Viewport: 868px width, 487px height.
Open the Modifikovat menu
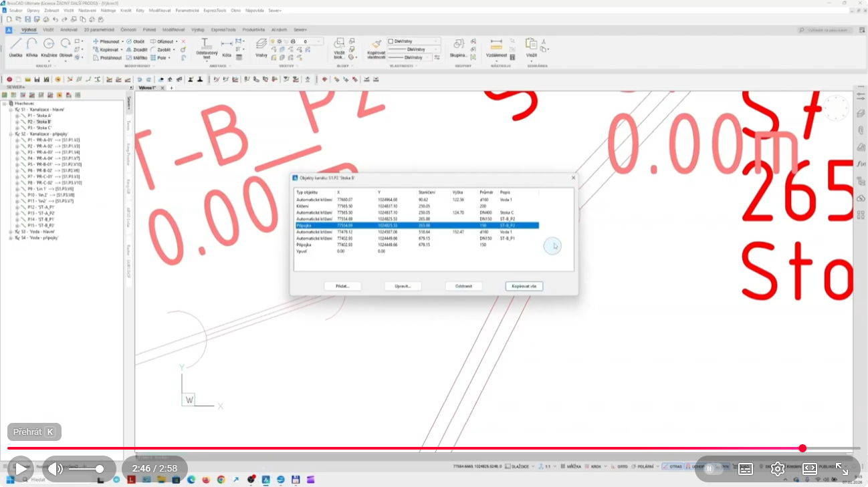[x=159, y=11]
